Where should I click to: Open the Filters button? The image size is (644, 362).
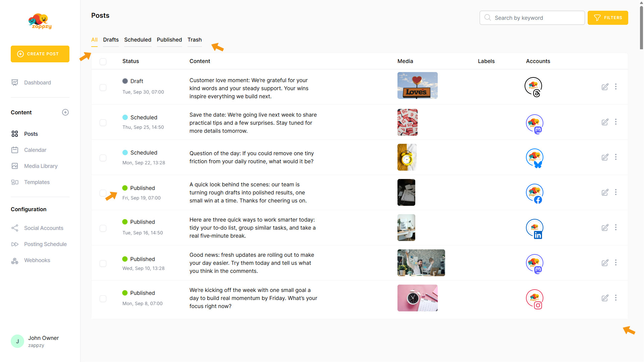click(x=607, y=18)
